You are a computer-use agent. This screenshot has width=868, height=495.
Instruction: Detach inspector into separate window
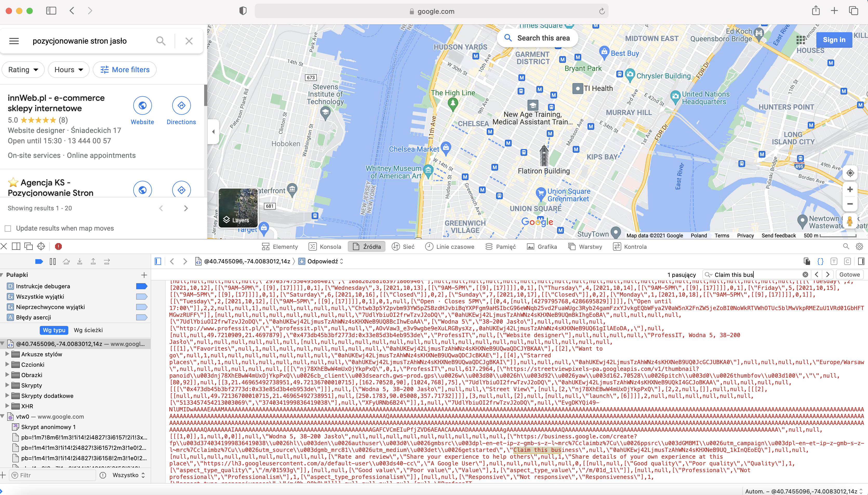click(x=29, y=246)
